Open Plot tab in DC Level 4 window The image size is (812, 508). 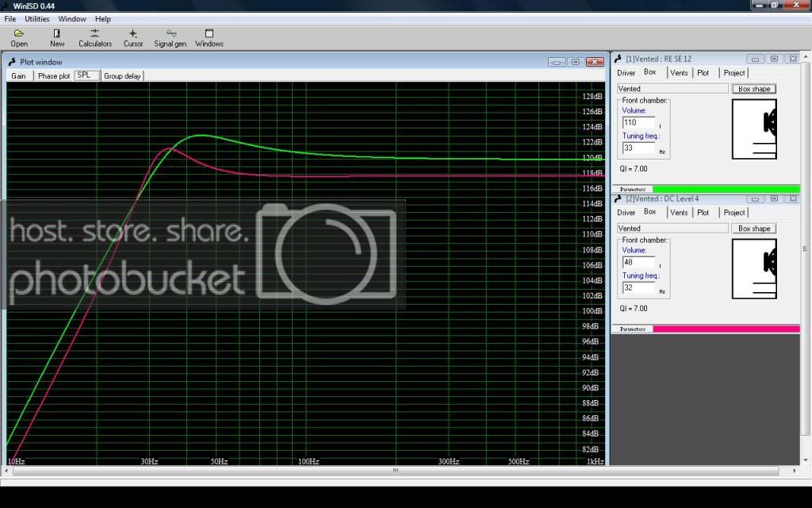[703, 213]
